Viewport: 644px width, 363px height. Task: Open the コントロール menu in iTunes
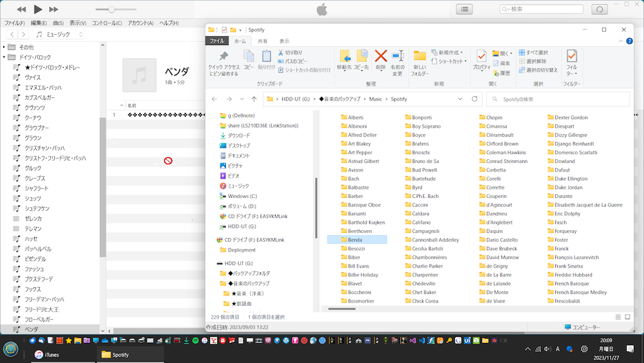106,23
